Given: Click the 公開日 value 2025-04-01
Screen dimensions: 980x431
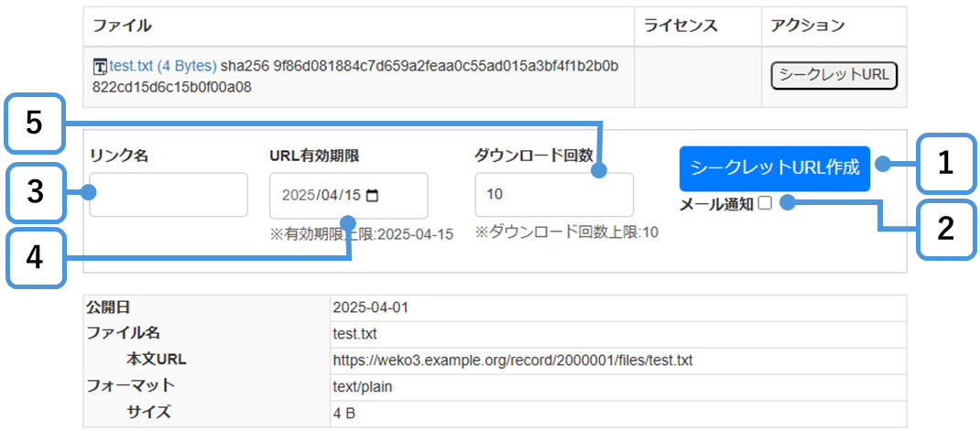Looking at the screenshot, I should click(370, 307).
